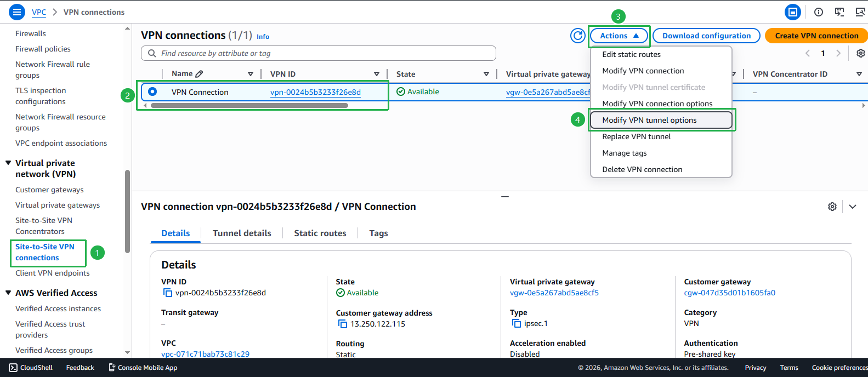This screenshot has width=868, height=377.
Task: Collapse the details pane chevron
Action: (x=853, y=207)
